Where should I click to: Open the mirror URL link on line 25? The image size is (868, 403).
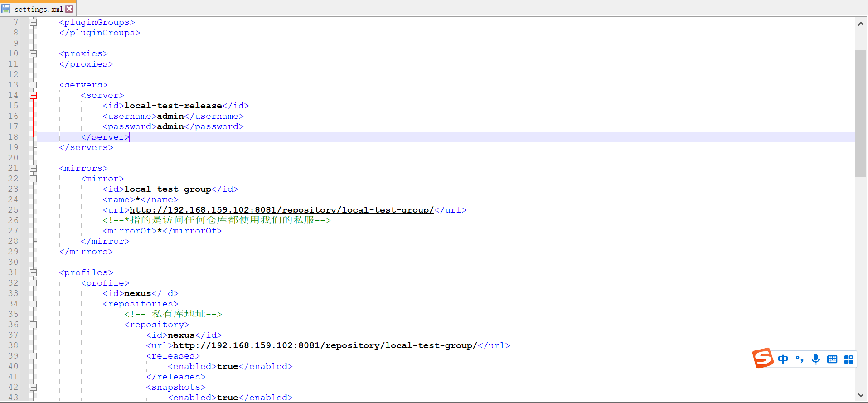click(281, 210)
